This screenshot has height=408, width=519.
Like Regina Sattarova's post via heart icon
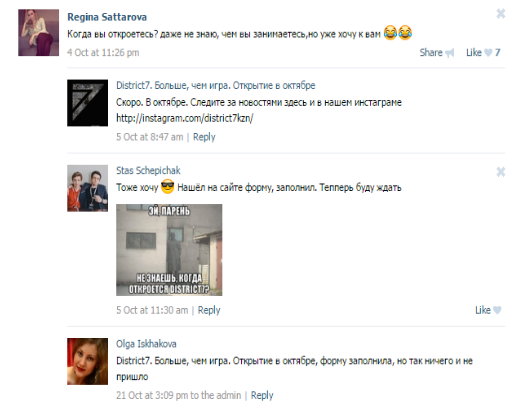tap(488, 52)
